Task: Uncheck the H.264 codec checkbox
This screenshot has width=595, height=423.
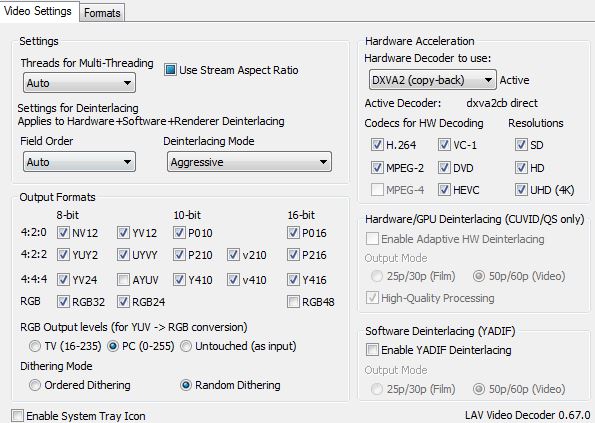Action: [377, 145]
